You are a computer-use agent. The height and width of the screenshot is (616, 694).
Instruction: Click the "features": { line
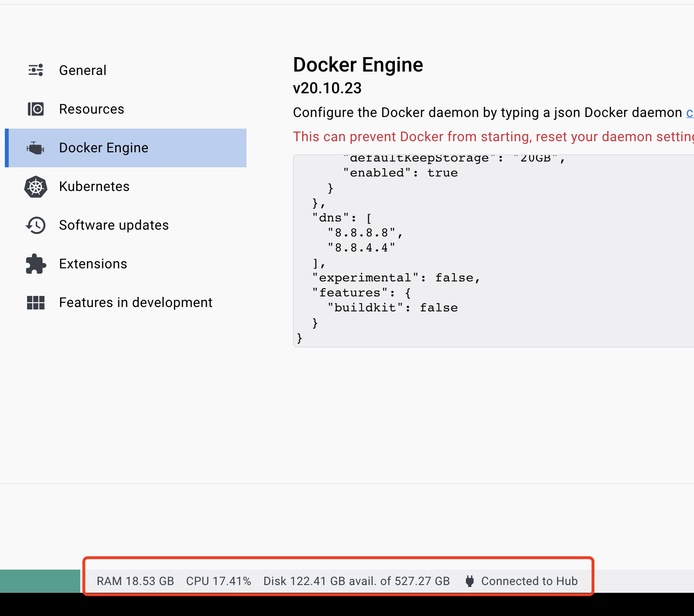point(361,293)
